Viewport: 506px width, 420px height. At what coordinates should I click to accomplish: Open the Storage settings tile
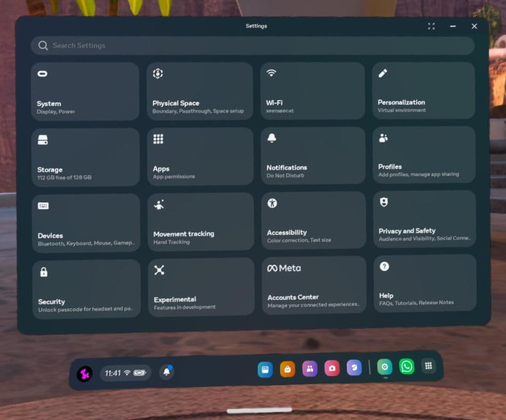(x=85, y=158)
